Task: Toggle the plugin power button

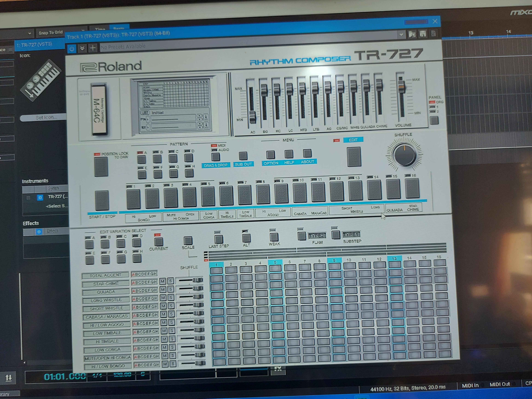Action: [72, 49]
